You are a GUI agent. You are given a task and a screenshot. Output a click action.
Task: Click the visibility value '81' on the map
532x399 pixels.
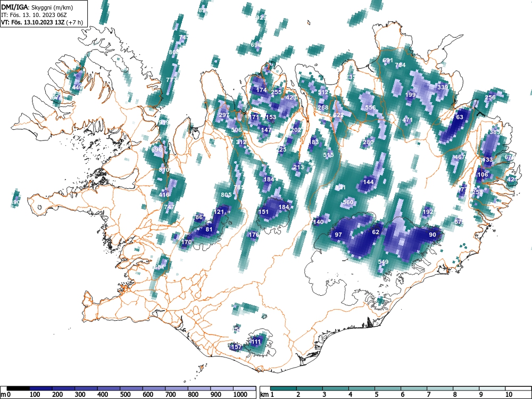209,229
